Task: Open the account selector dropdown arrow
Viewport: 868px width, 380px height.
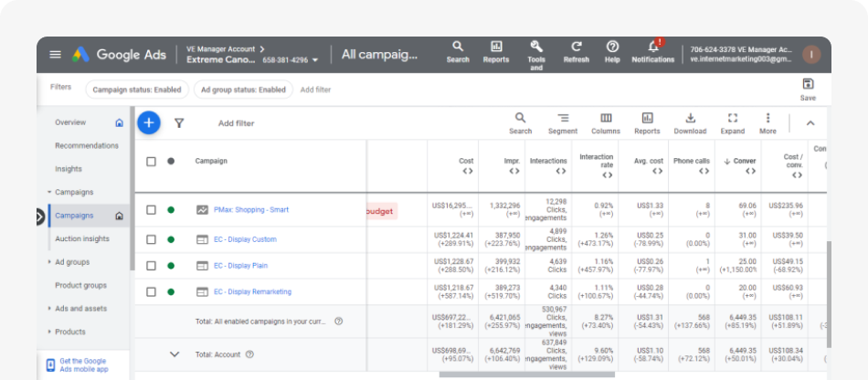Action: (x=315, y=60)
